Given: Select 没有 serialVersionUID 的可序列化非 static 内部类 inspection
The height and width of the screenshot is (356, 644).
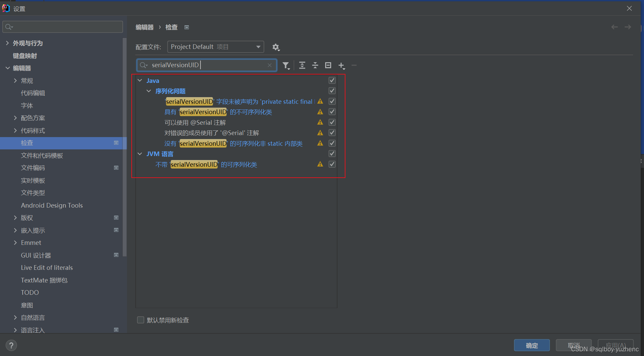Looking at the screenshot, I should [x=233, y=143].
